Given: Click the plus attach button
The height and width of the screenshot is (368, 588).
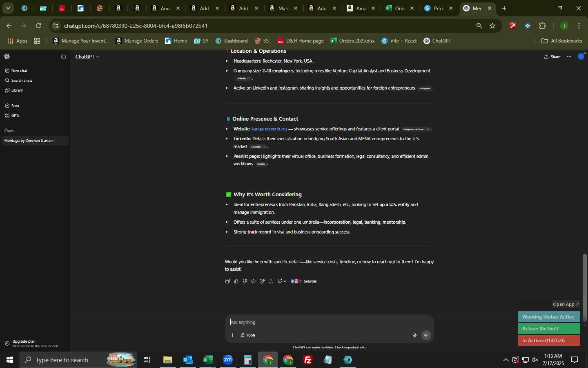Looking at the screenshot, I should coord(232,335).
